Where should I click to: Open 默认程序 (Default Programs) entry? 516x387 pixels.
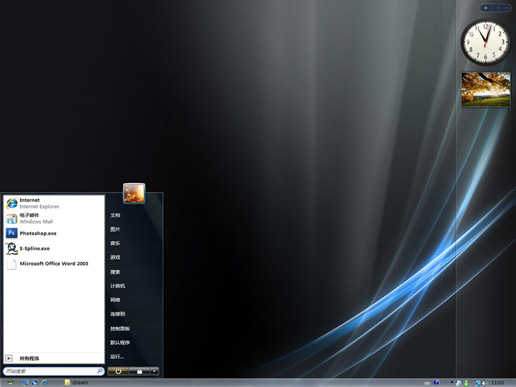120,343
